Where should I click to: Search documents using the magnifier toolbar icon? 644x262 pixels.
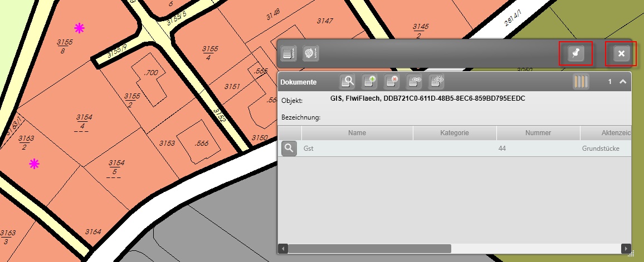click(x=348, y=82)
